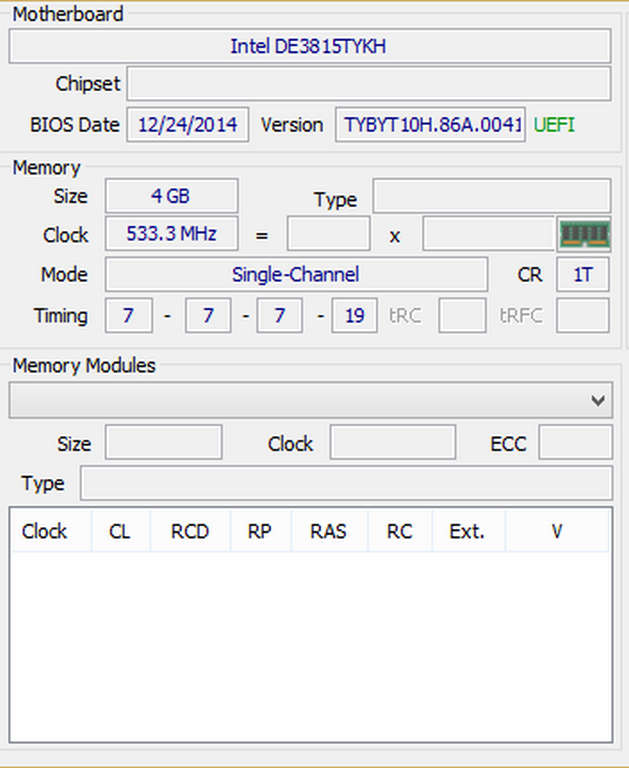Select the Single-Channel Mode field
The width and height of the screenshot is (629, 768).
(x=295, y=275)
